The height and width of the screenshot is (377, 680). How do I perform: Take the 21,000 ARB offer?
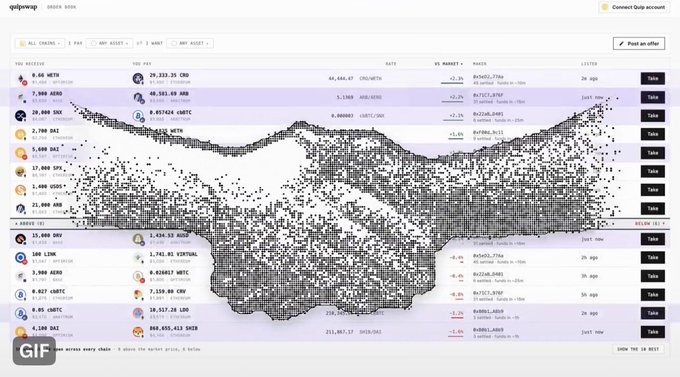[653, 209]
